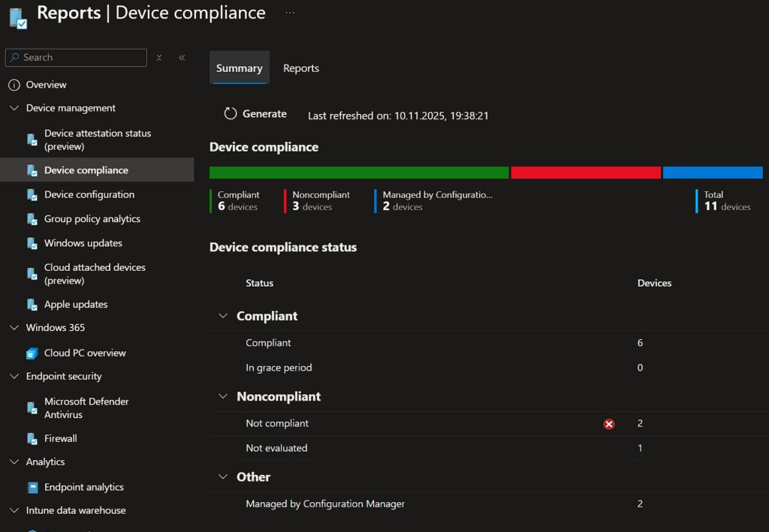Clear the search box with X icon

159,58
